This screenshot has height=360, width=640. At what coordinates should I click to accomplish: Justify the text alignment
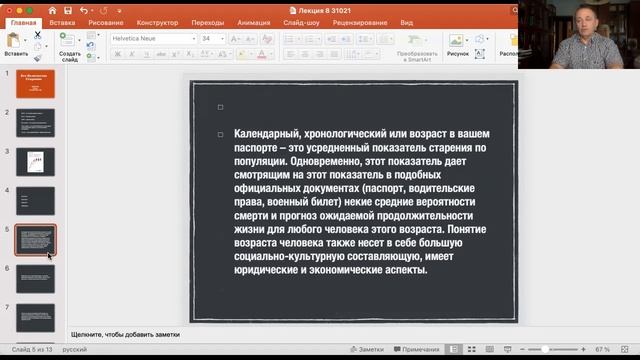pyautogui.click(x=334, y=54)
